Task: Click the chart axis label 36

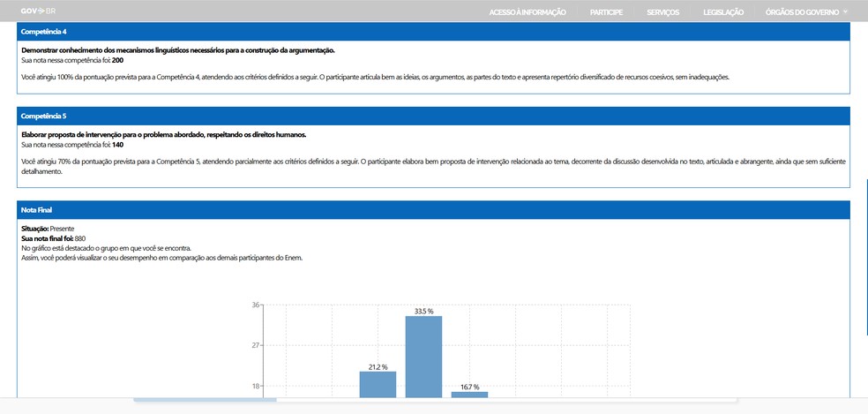Action: (255, 305)
